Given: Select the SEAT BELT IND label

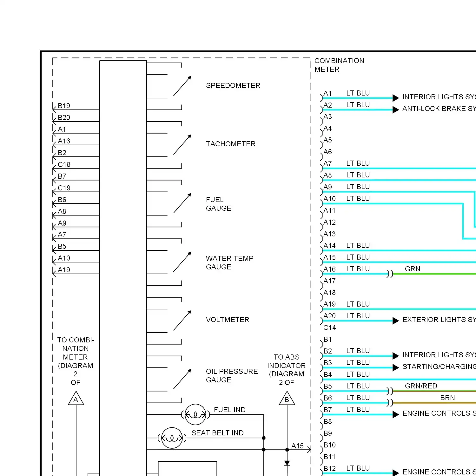Looking at the screenshot, I should (218, 433).
